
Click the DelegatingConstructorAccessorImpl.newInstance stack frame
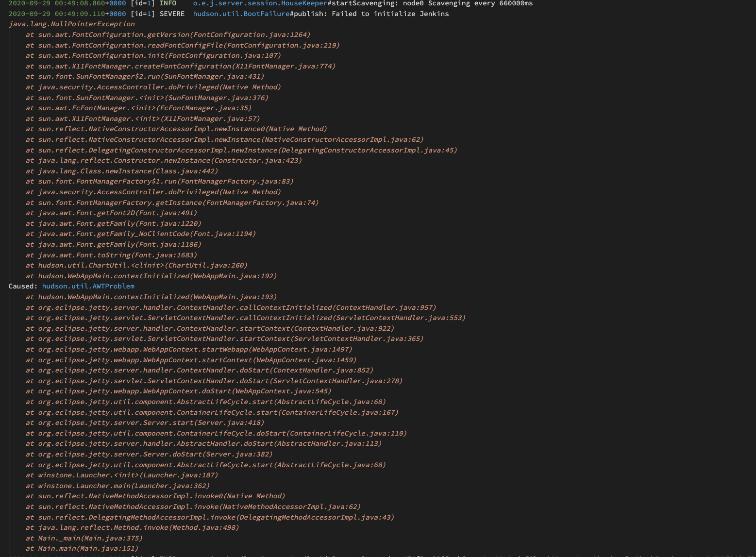(x=241, y=150)
